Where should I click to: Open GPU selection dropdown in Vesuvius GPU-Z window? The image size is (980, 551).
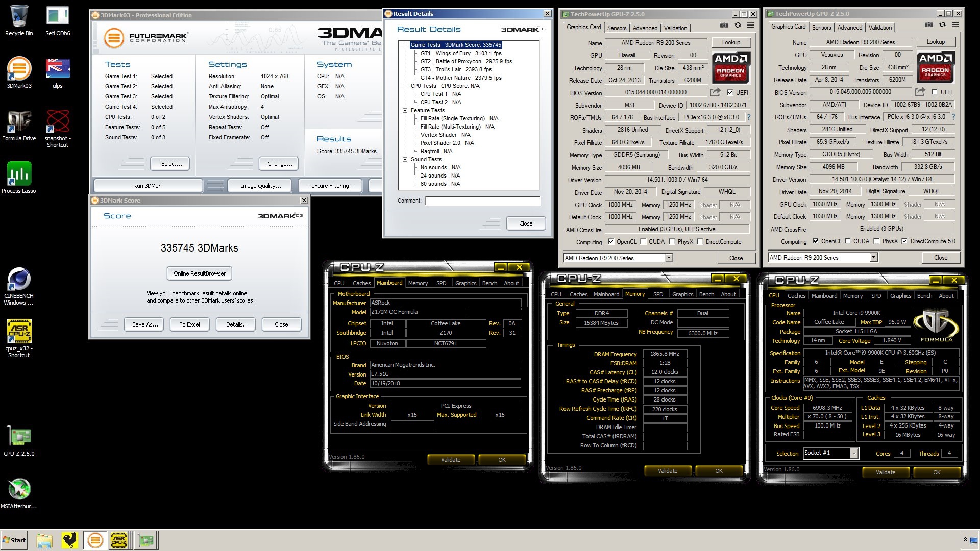click(873, 258)
